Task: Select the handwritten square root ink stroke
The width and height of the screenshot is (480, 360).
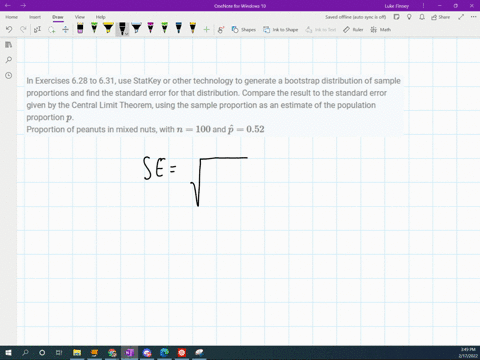Action: click(218, 182)
